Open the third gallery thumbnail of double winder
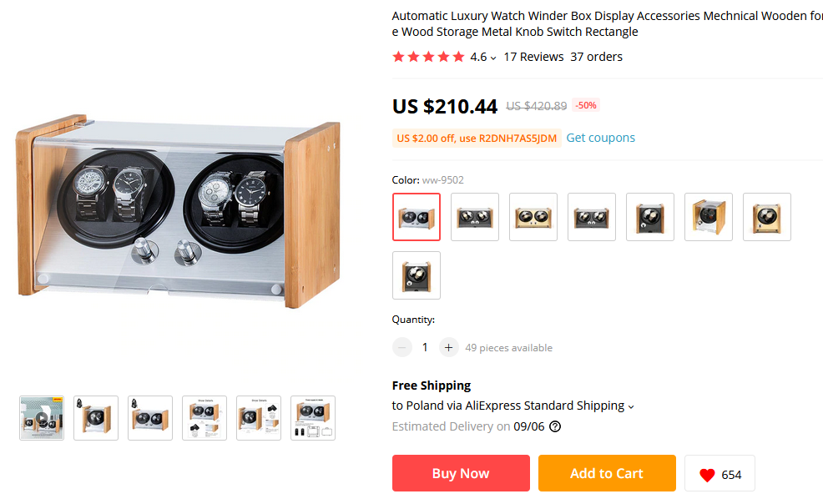 (x=150, y=418)
